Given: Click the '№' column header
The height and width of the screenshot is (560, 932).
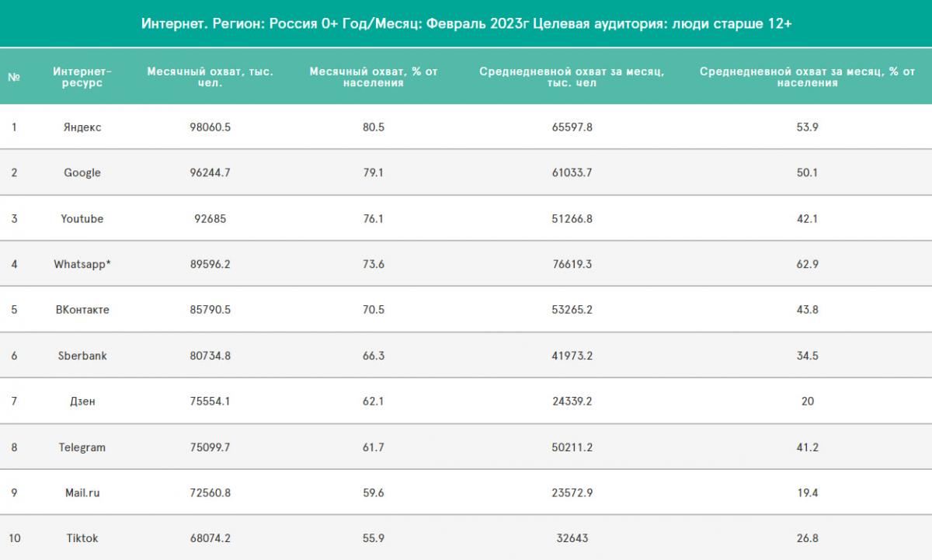Looking at the screenshot, I should tap(14, 77).
